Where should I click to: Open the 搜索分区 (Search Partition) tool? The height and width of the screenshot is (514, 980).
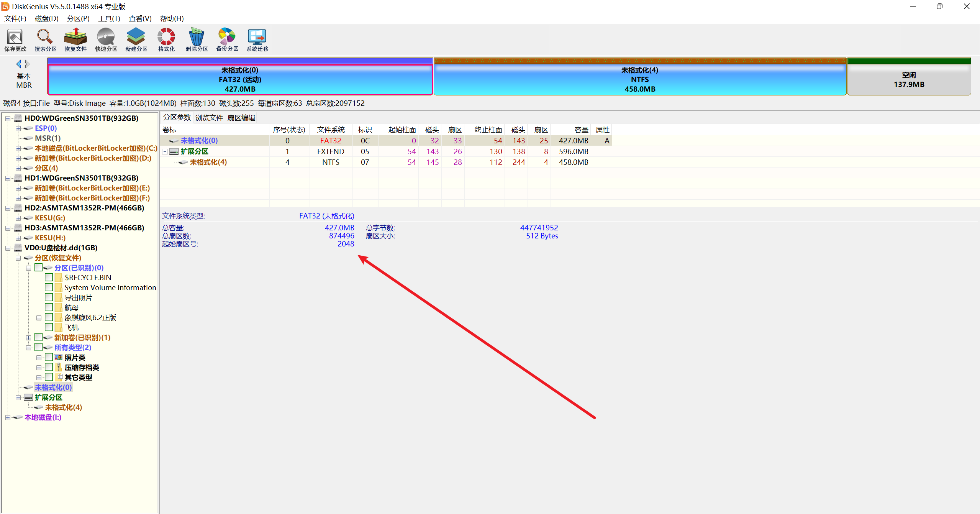[45, 38]
